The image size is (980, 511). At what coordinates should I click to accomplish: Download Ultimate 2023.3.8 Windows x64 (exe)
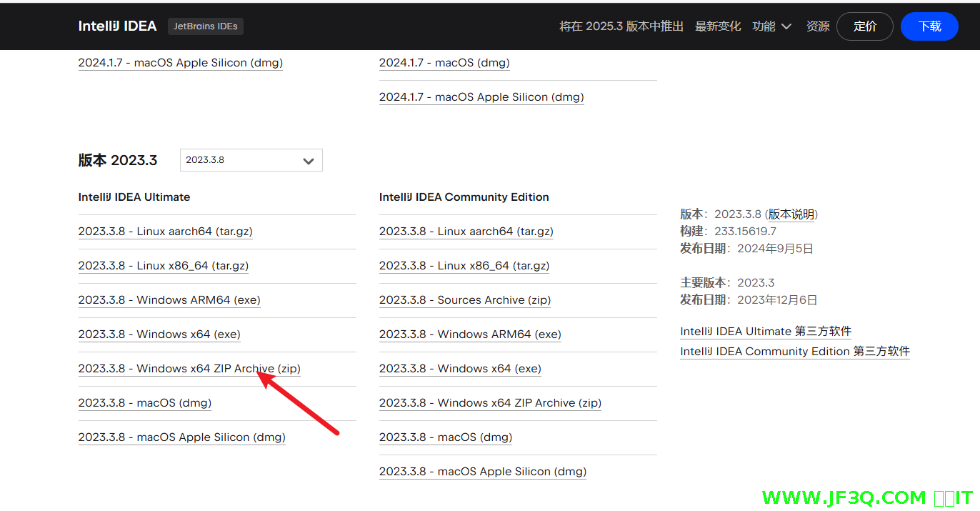coord(159,334)
